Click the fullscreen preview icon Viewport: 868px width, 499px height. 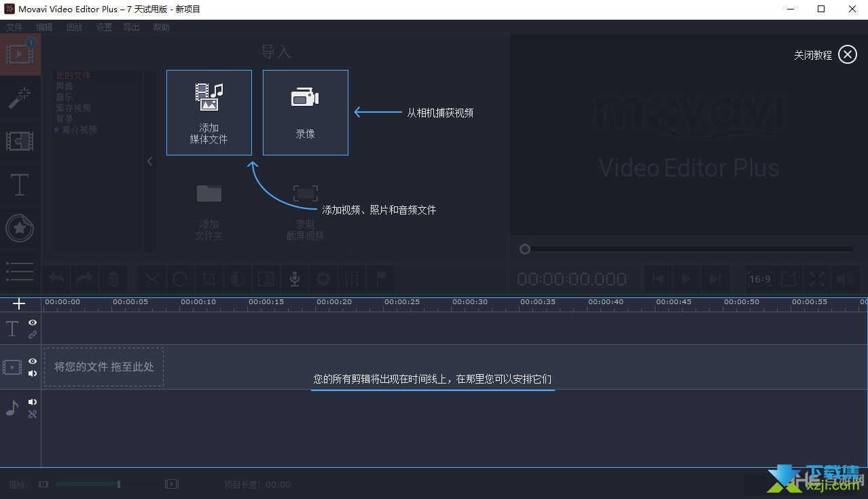tap(817, 279)
